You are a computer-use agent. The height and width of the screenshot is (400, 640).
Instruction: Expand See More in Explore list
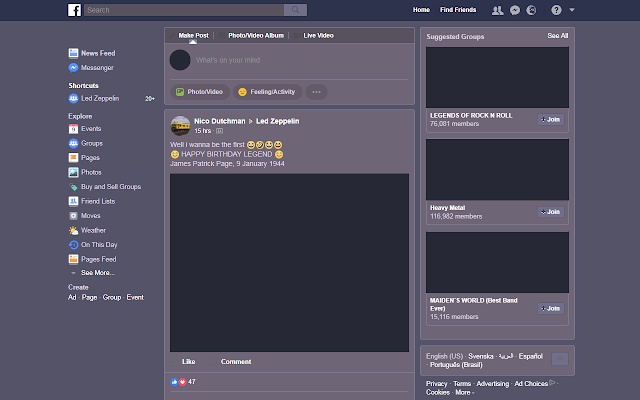tap(97, 273)
